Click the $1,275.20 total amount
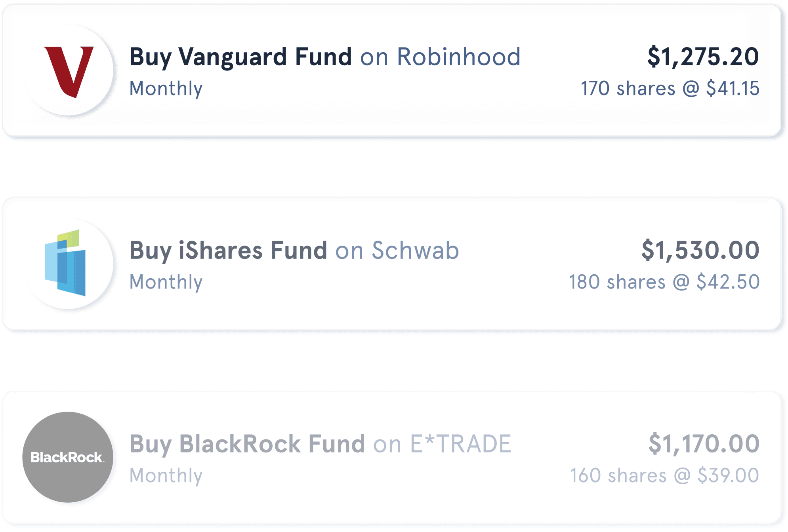The image size is (788, 532). coord(703,57)
